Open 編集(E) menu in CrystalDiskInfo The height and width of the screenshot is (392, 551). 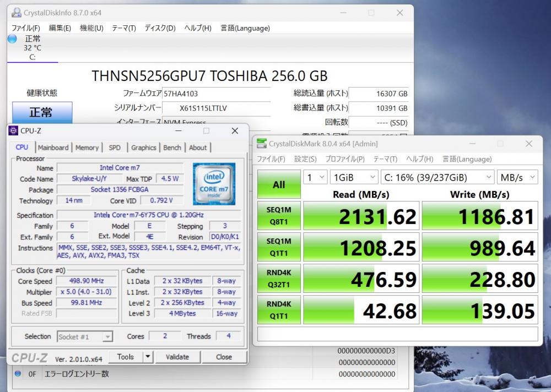pyautogui.click(x=60, y=28)
